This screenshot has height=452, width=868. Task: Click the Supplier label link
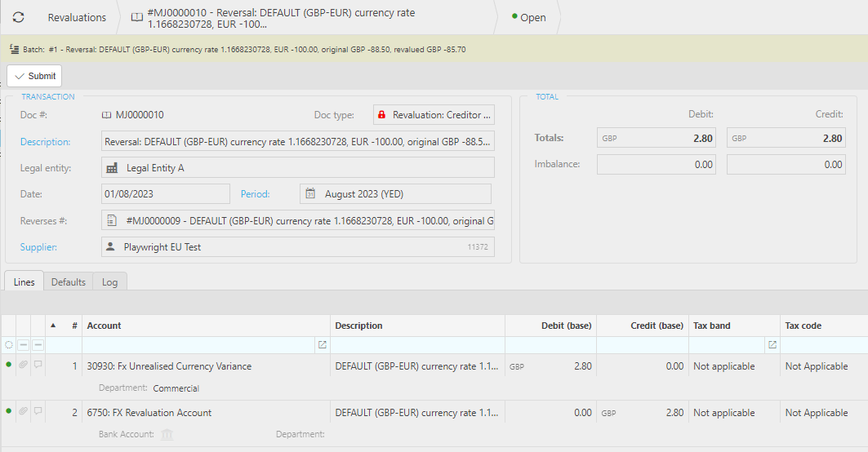tap(38, 246)
